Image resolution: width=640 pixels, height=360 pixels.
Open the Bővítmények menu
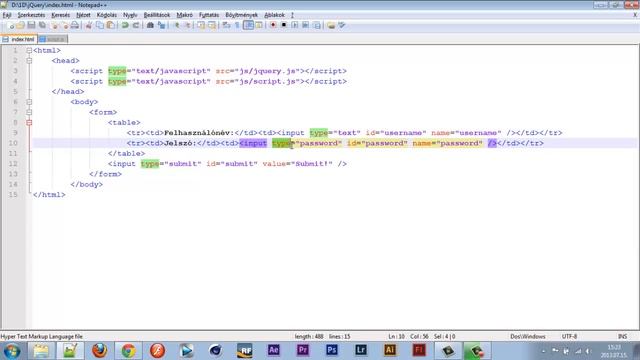(242, 15)
